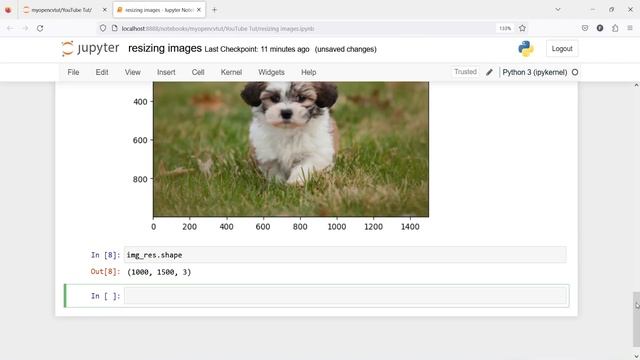Reload the page with the refresh icon

click(x=40, y=28)
